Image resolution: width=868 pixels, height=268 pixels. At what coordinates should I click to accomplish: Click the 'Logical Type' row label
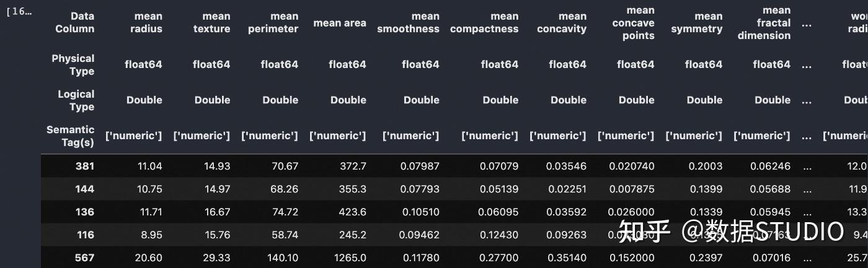coord(76,100)
